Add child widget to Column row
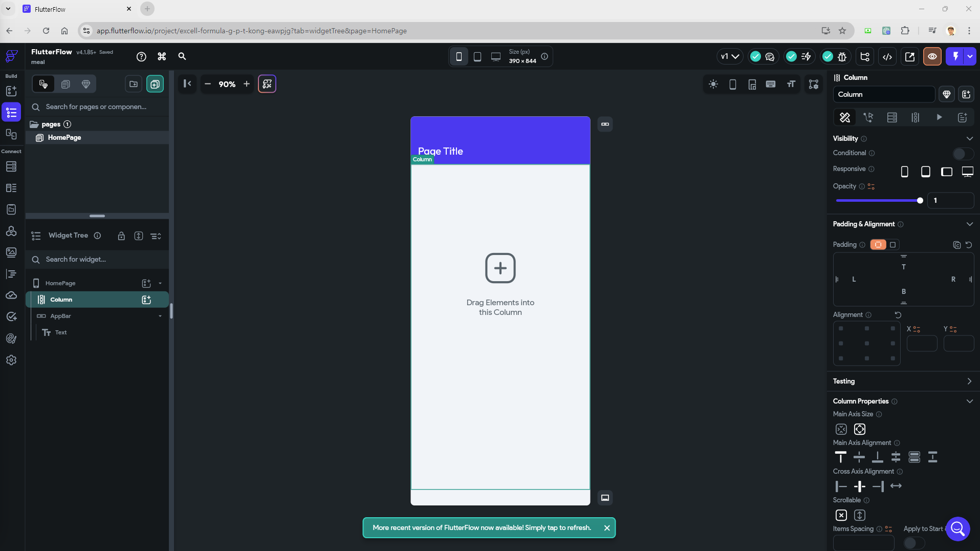Image resolution: width=980 pixels, height=551 pixels. (146, 300)
